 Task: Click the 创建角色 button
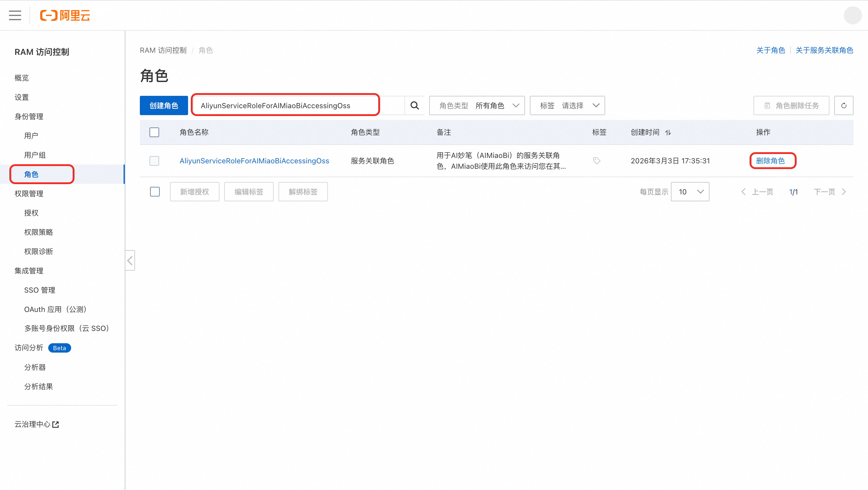click(164, 105)
